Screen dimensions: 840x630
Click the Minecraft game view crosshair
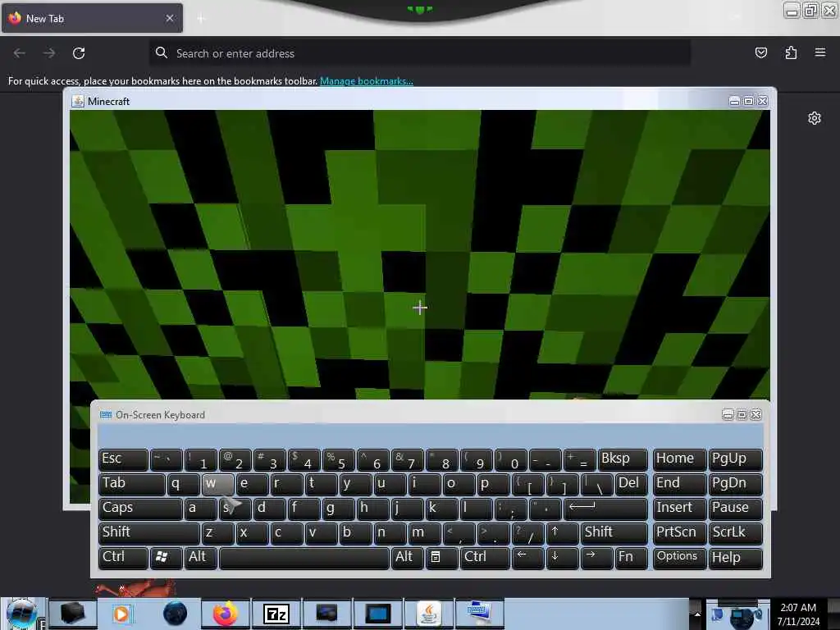pos(420,308)
